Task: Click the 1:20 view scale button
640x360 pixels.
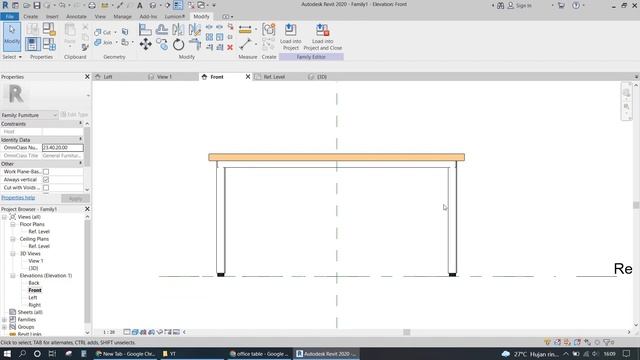Action: [109, 332]
